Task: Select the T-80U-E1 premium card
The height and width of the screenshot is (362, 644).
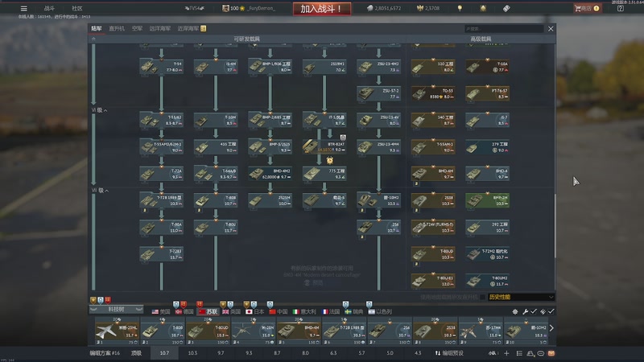Action: point(433,281)
